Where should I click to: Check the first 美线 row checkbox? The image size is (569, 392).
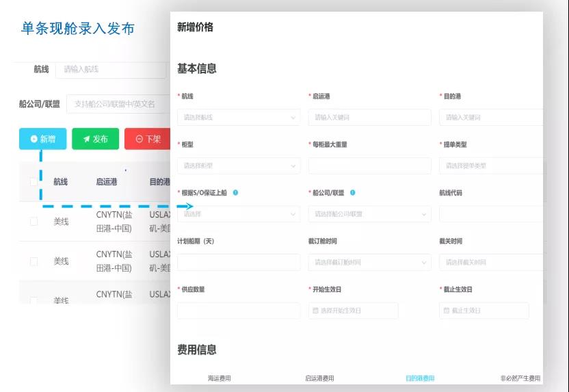pos(34,222)
